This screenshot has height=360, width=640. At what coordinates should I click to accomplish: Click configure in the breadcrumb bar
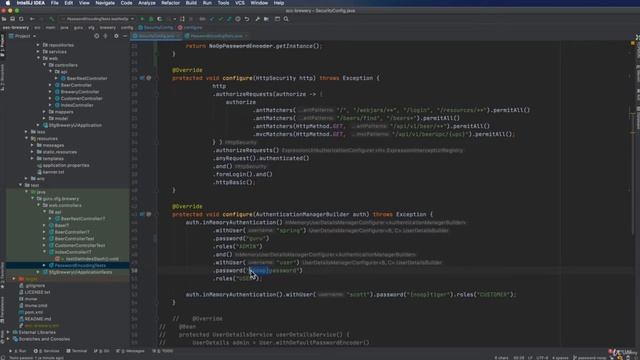click(190, 28)
